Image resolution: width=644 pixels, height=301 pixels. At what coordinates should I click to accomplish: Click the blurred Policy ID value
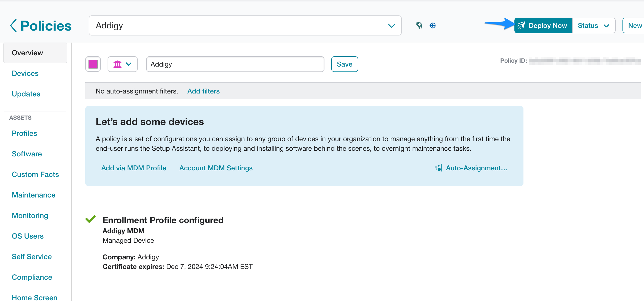click(x=585, y=60)
